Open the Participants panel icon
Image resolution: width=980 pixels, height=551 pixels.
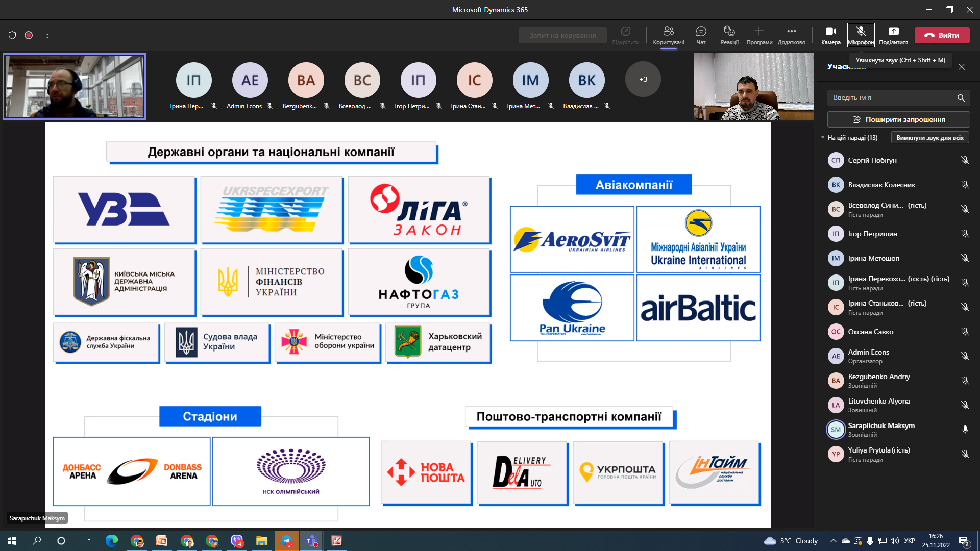668,32
